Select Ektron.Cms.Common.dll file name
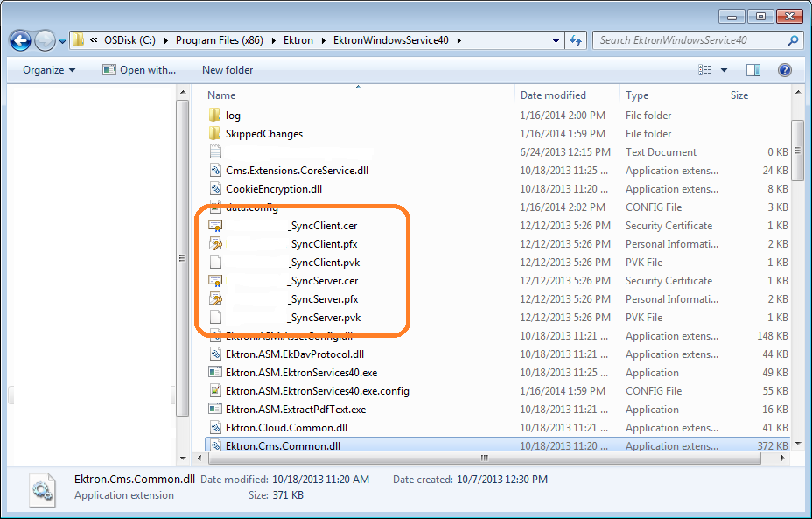Screen dimensions: 812x519 click(283, 446)
